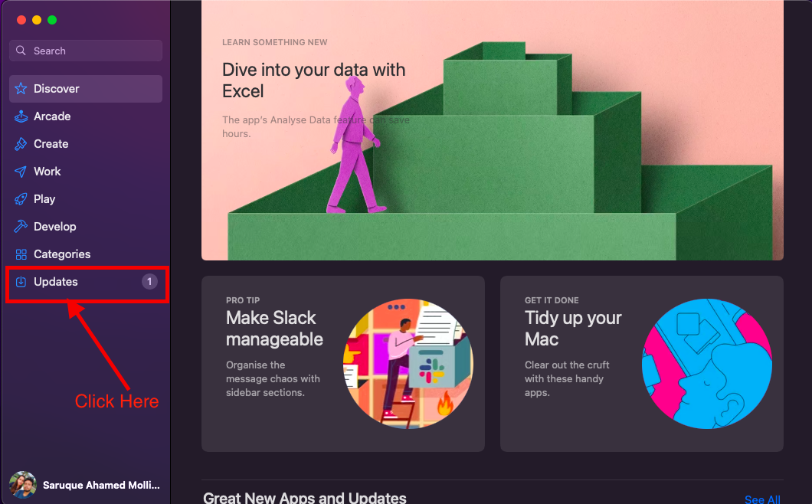Open the Updates badge showing 1
Screen dimensions: 812x504
[x=149, y=282]
